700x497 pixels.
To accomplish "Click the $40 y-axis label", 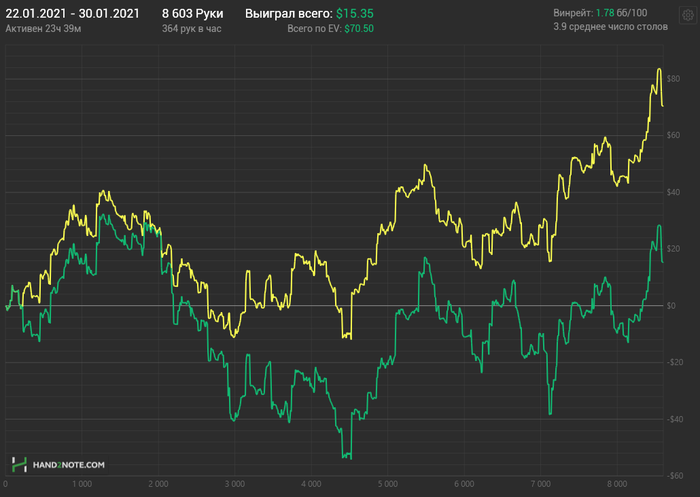I will click(x=673, y=192).
